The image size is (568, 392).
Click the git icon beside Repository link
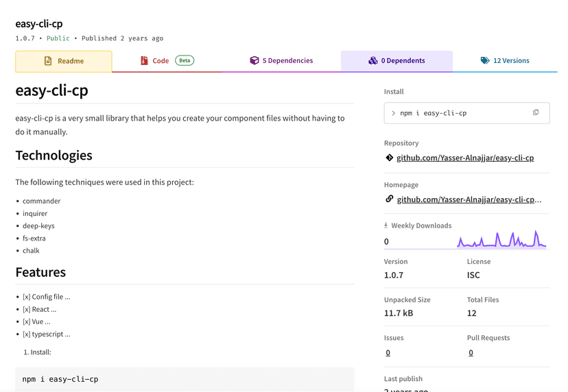(390, 158)
